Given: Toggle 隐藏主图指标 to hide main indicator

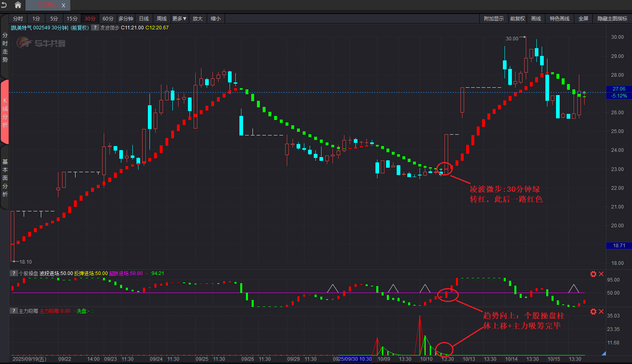Looking at the screenshot, I should click(x=612, y=19).
